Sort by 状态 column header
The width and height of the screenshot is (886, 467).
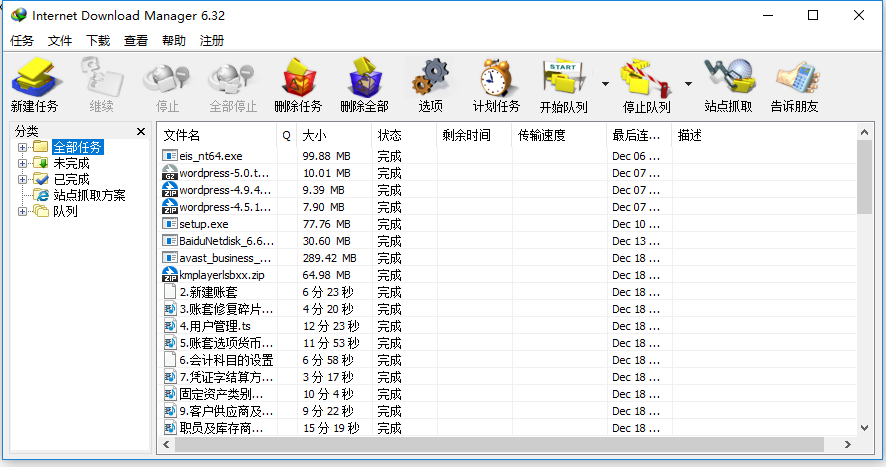405,135
